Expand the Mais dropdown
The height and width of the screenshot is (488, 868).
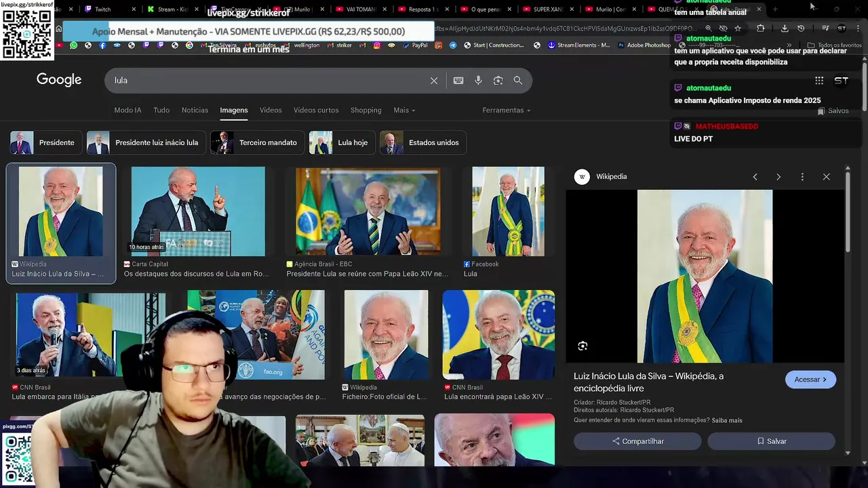click(404, 110)
